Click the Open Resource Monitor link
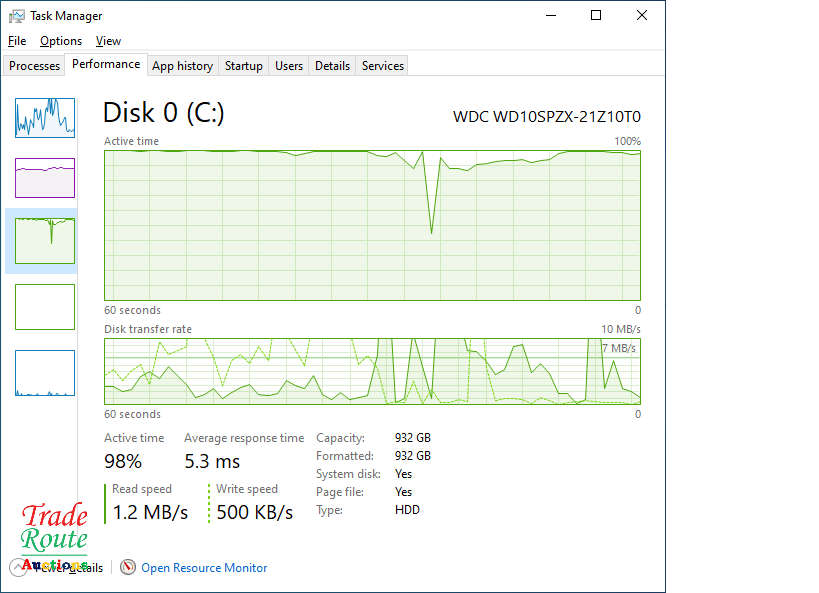 204,567
